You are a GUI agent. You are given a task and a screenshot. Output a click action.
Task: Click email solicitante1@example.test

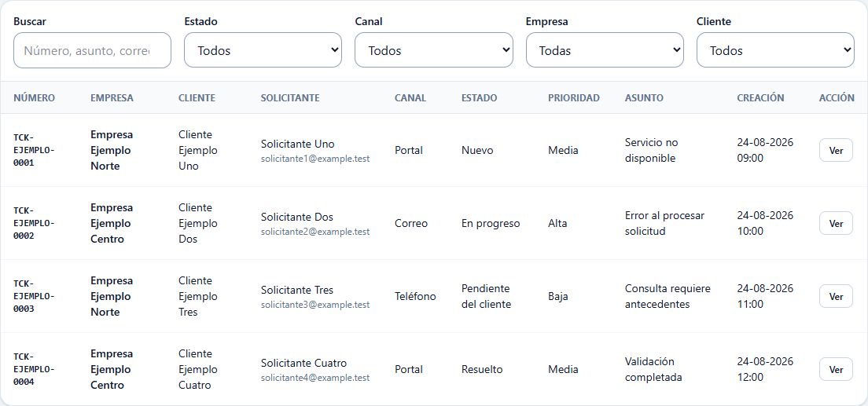coord(315,159)
